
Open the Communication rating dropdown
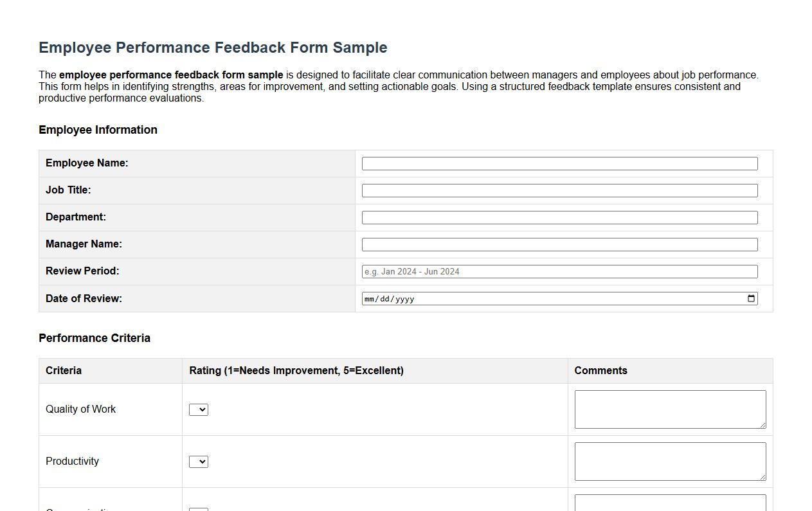199,509
